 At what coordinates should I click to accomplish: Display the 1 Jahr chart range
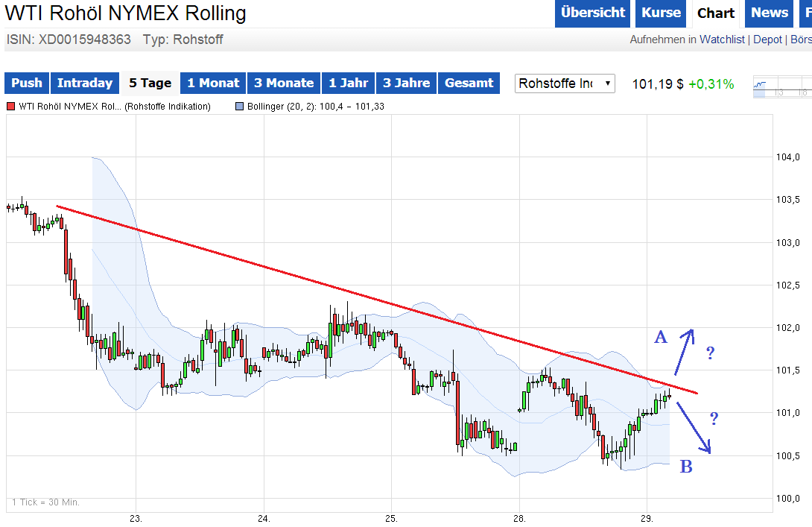coord(349,83)
